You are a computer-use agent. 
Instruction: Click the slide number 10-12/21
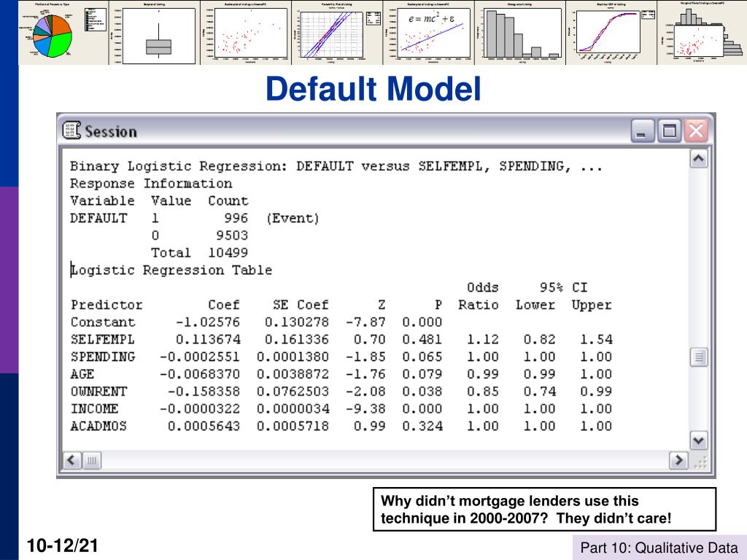(x=63, y=545)
